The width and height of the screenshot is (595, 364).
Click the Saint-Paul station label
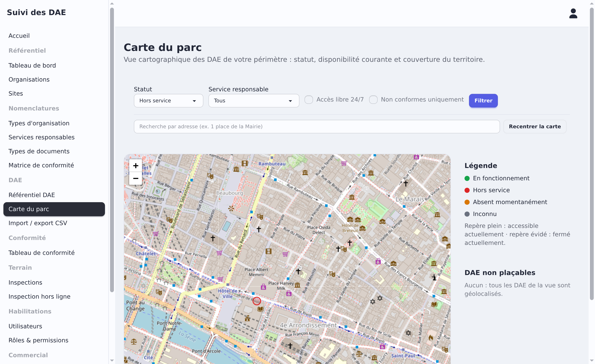click(x=403, y=356)
